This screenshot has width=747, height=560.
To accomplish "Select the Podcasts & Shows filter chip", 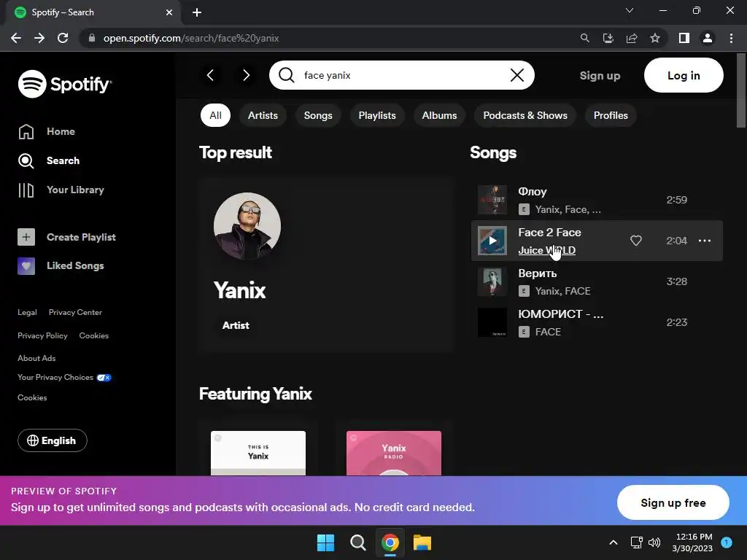I will 525,115.
